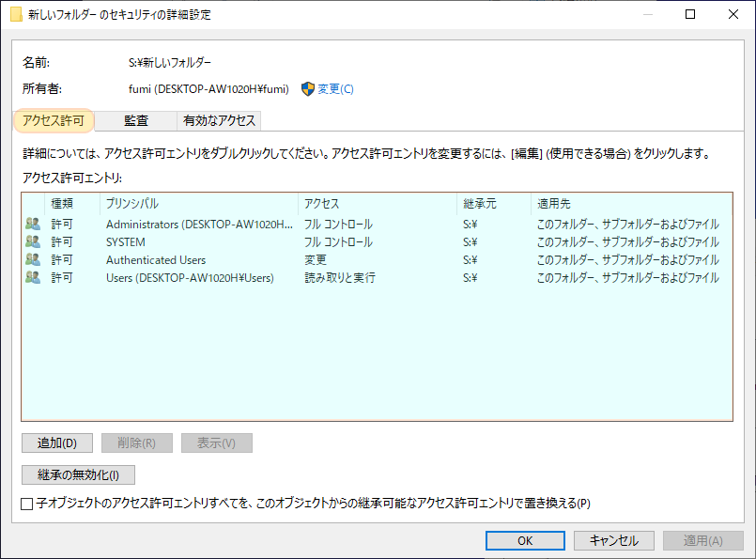The height and width of the screenshot is (559, 756).
Task: Click the owner name fumi (DESKTOP-AW1020H¥fumi)
Action: pyautogui.click(x=208, y=88)
